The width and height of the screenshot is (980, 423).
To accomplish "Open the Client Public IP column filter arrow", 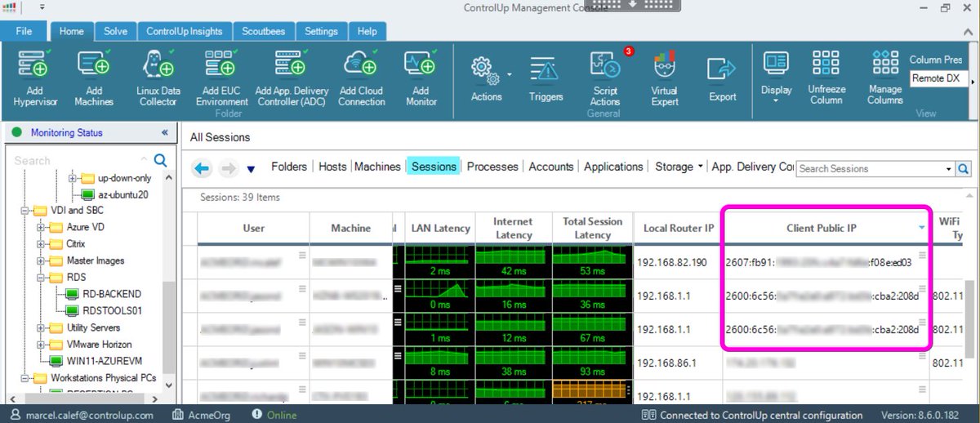I will 923,229.
